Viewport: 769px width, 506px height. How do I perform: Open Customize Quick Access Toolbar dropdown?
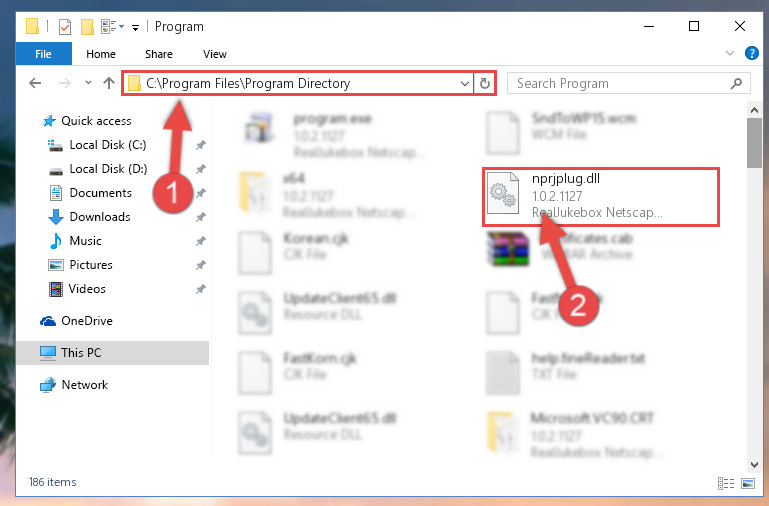click(x=135, y=27)
